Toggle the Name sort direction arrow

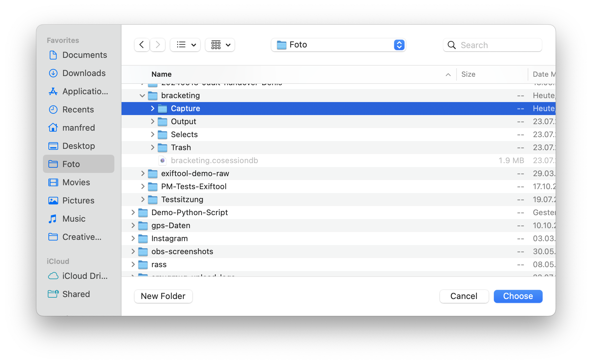coord(448,75)
